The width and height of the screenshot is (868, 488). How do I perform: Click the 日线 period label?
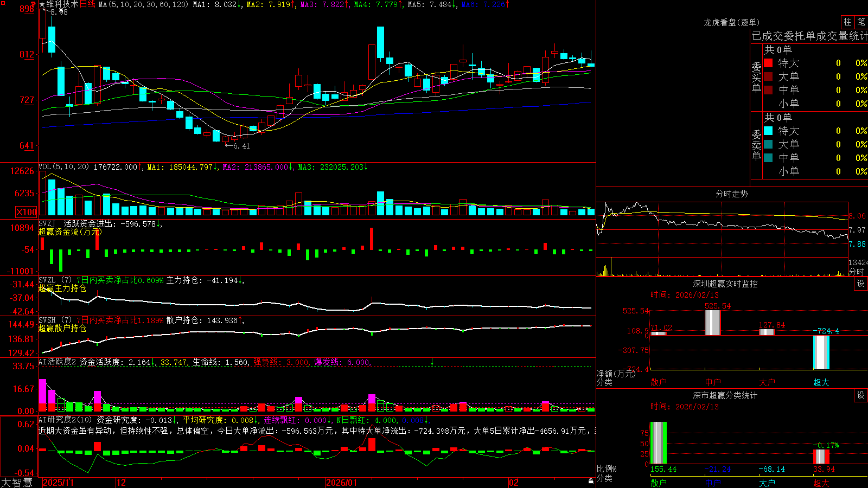point(87,4)
